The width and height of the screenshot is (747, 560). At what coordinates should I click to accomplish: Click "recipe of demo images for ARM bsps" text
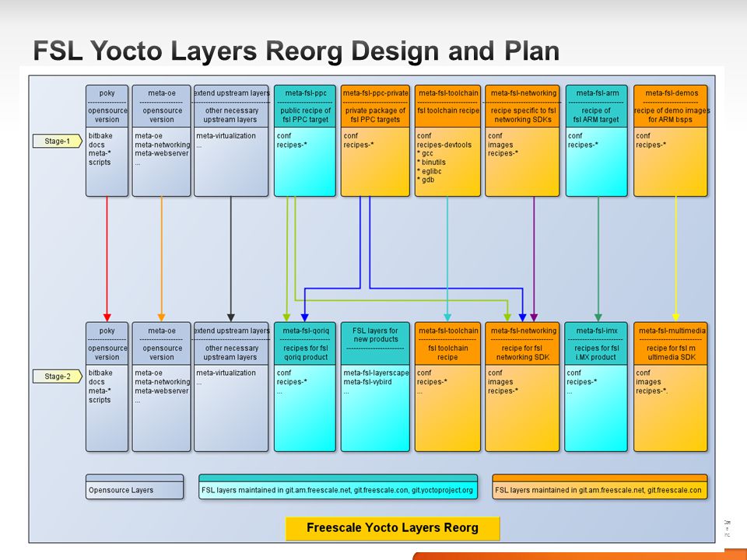click(x=672, y=115)
